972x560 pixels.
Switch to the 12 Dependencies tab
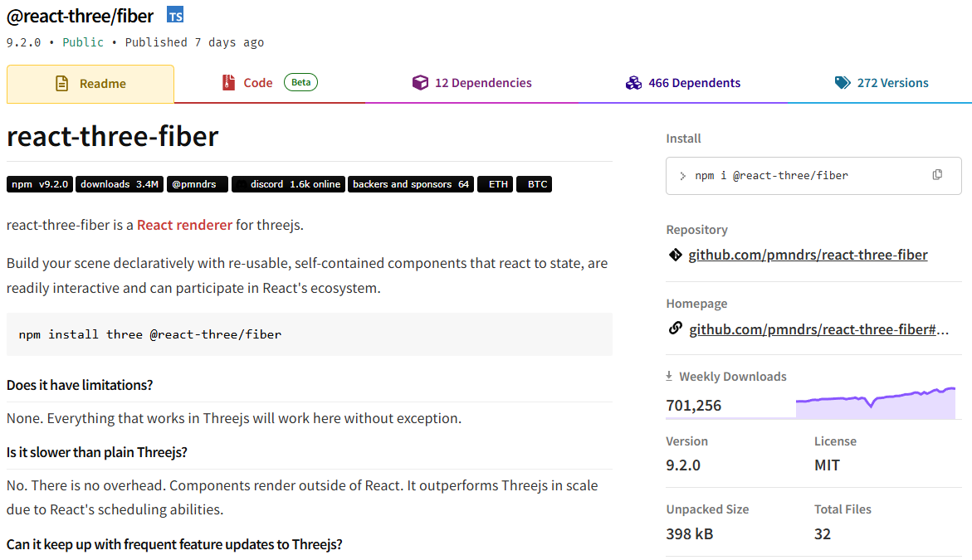coord(471,82)
